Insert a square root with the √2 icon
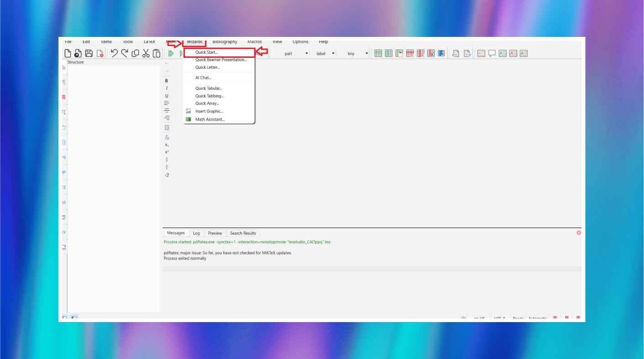 (167, 175)
